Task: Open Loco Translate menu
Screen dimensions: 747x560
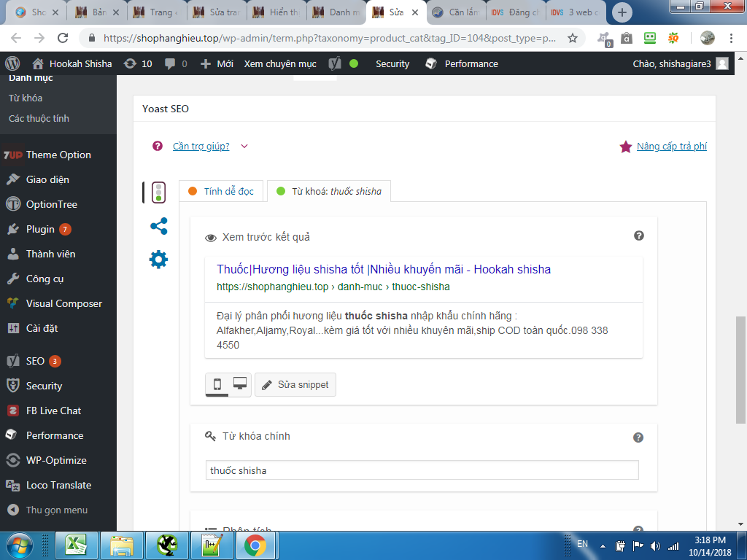Action: (58, 485)
